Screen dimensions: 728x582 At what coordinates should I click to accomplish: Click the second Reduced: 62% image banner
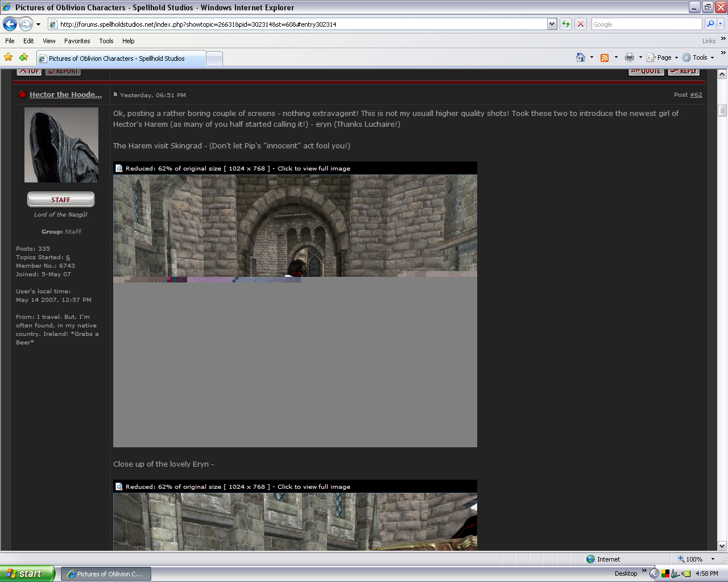tap(295, 487)
